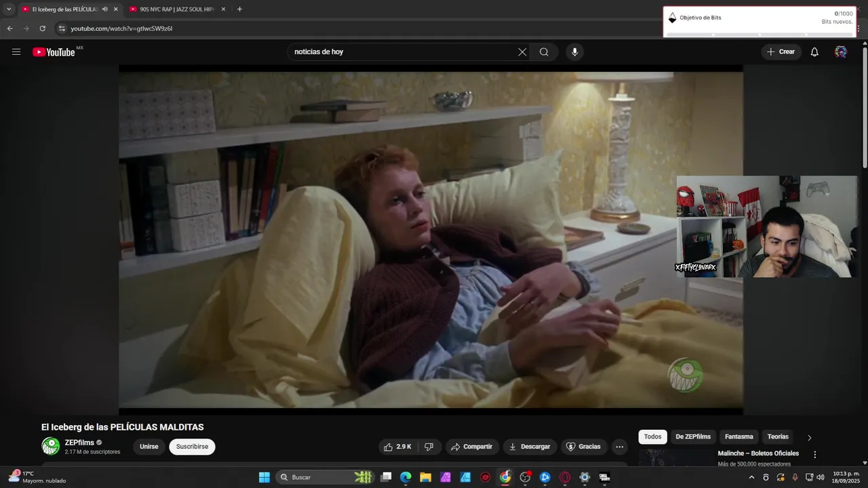Open ZEPfilms channel avatar
The width and height of the screenshot is (868, 488).
[x=51, y=446]
